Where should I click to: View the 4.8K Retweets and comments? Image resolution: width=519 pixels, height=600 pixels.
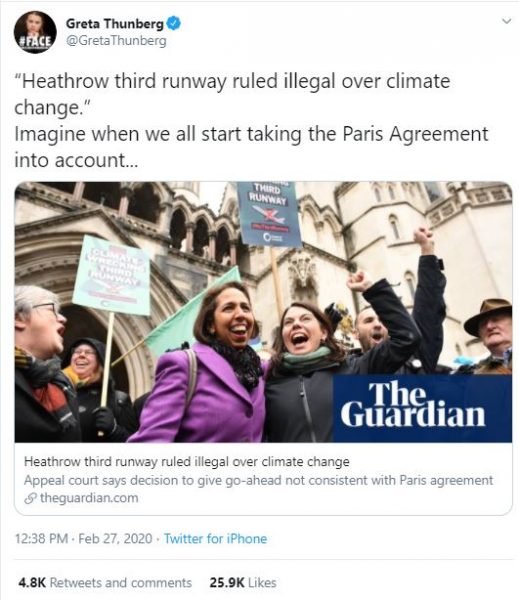pos(105,582)
